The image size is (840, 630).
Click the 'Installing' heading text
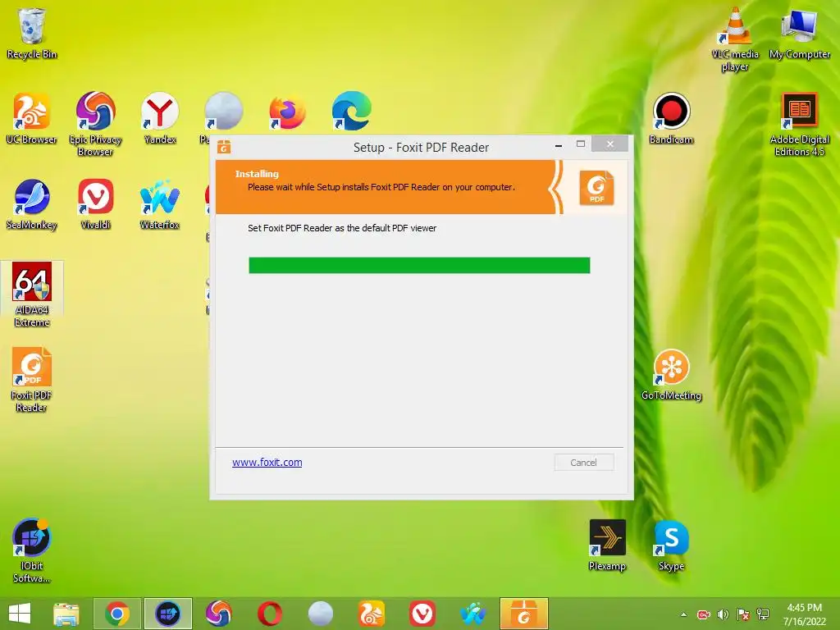(x=257, y=174)
